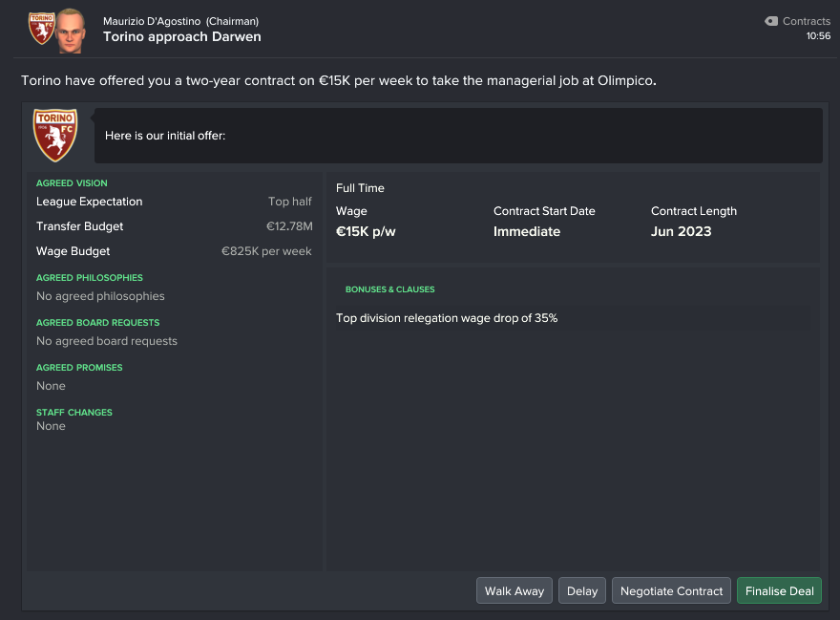Click the Immediate contract start date value
The height and width of the screenshot is (620, 840).
[527, 232]
